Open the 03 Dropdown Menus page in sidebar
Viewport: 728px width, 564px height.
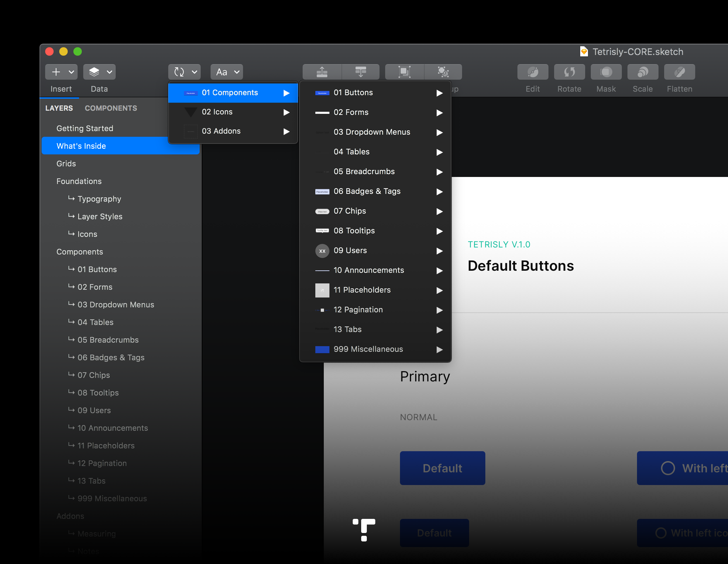116,305
